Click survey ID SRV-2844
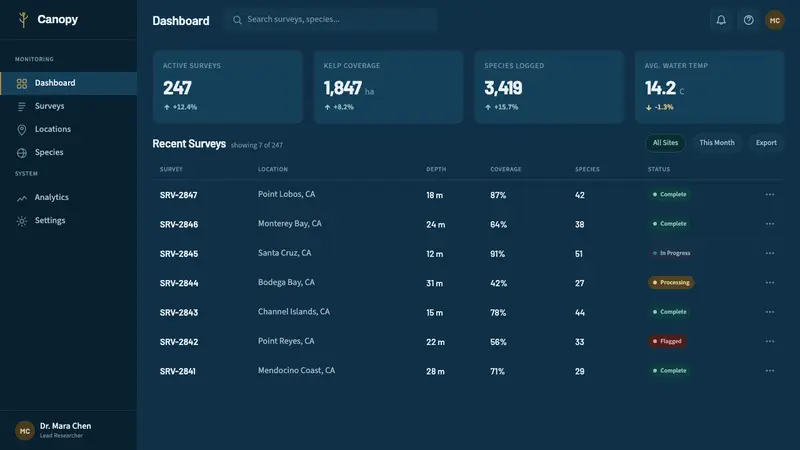 (179, 283)
